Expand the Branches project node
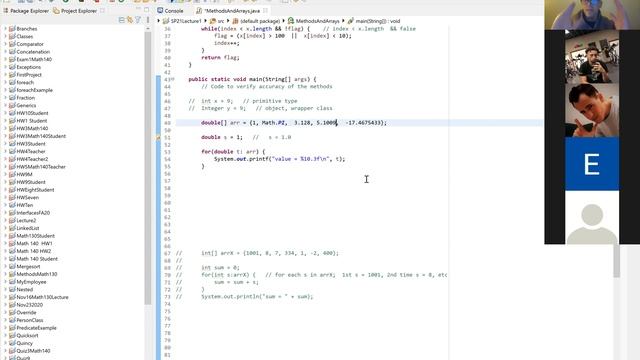Screen dimensions: 640x360 (x=5, y=29)
